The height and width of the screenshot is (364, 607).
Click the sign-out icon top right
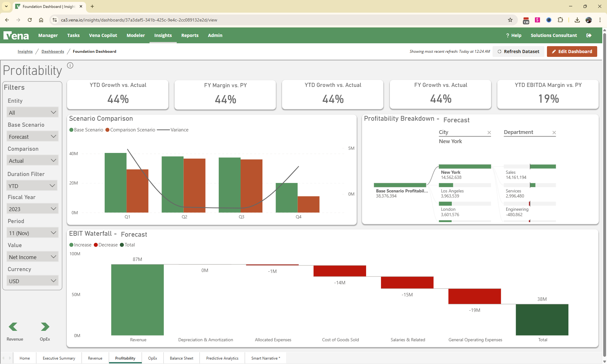click(589, 35)
